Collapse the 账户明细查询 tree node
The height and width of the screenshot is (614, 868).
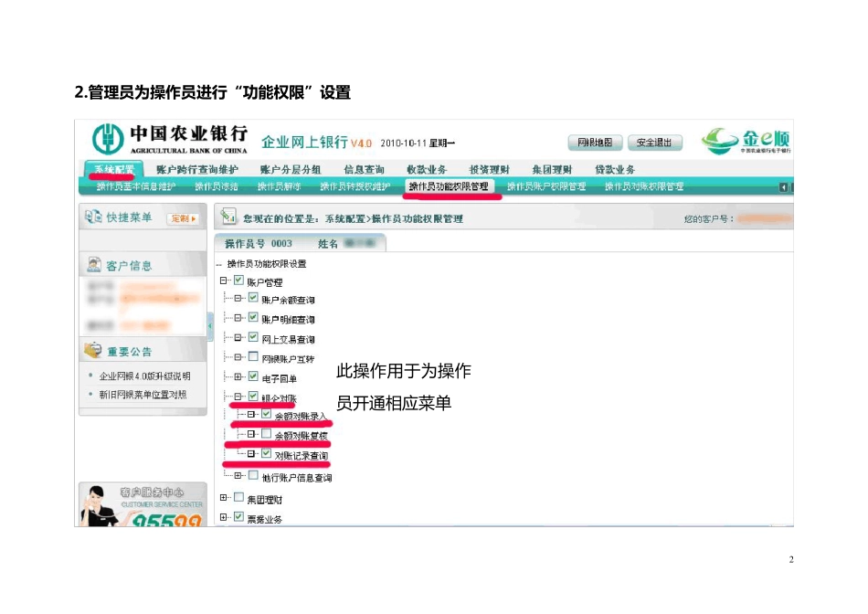238,318
